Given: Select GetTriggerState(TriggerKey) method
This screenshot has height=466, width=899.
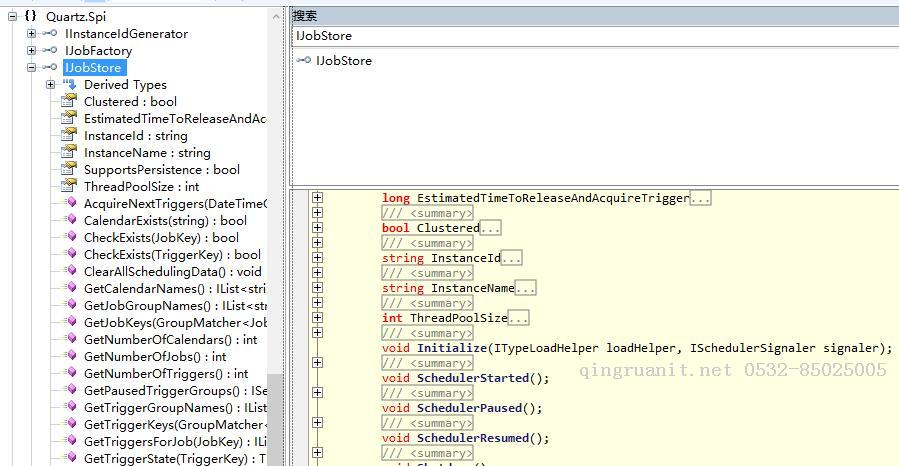Looking at the screenshot, I should click(175, 459).
